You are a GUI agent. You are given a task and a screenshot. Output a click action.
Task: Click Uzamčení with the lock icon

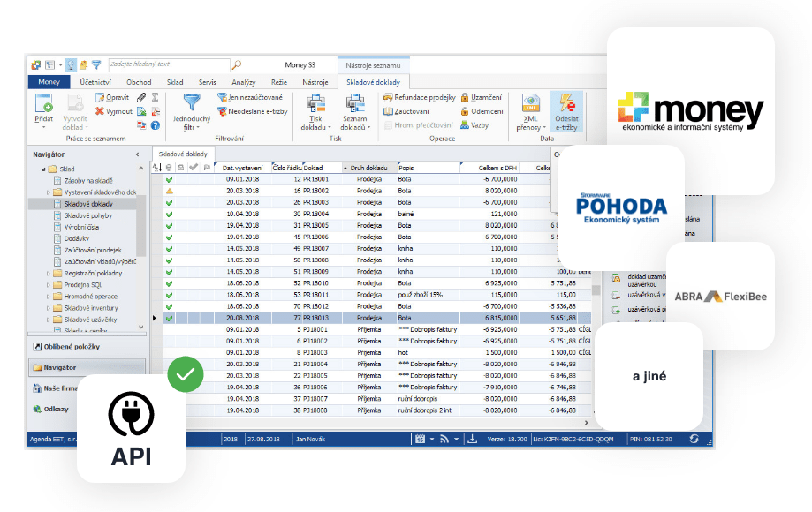coord(481,97)
